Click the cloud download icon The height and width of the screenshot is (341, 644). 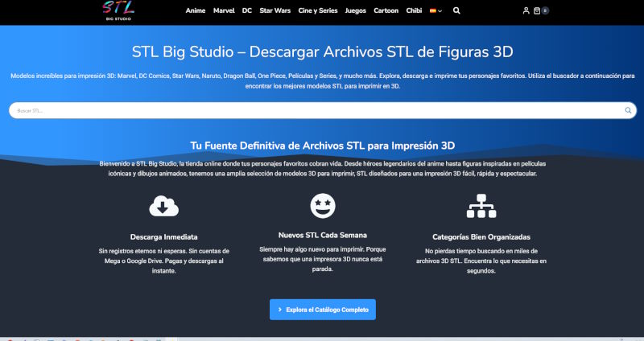(163, 206)
